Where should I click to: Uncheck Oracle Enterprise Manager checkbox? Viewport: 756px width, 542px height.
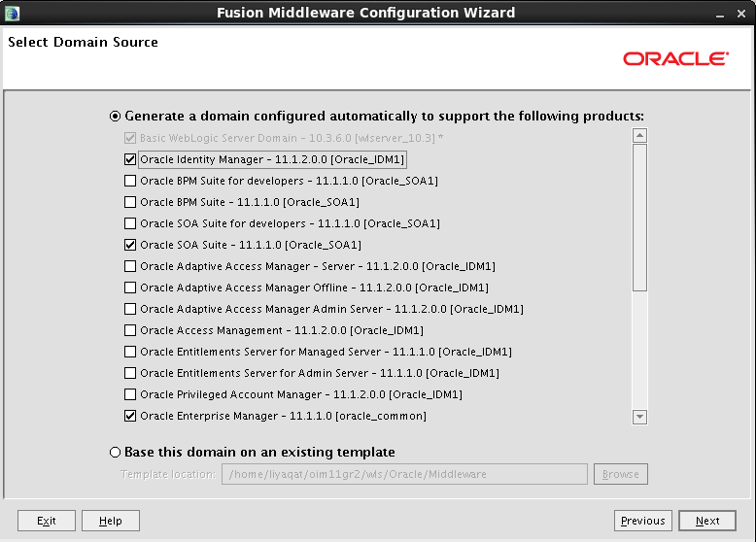click(130, 416)
